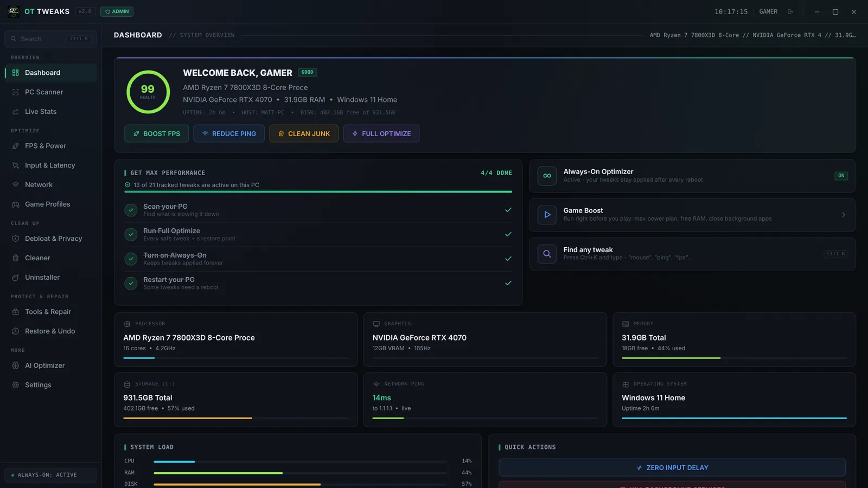
Task: Click the logout icon beside GAMER
Action: (x=790, y=11)
